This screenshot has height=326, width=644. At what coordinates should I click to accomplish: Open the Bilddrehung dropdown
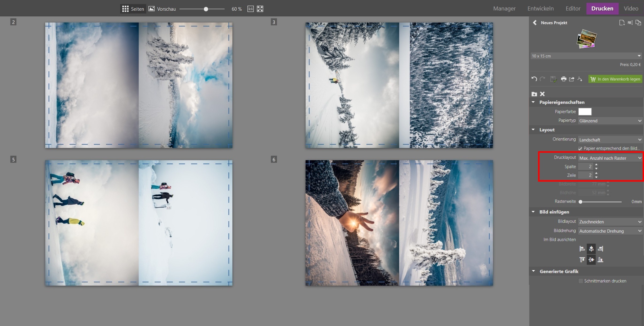click(x=610, y=231)
